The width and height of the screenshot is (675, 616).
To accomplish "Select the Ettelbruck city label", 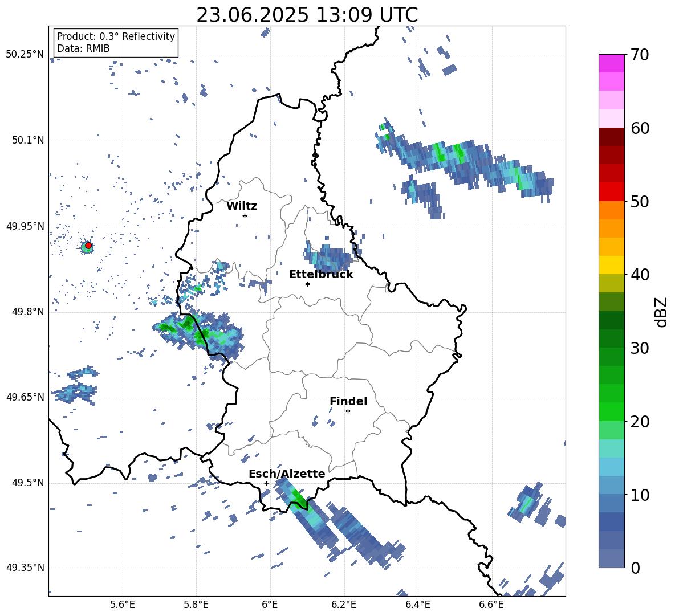I will [x=321, y=275].
